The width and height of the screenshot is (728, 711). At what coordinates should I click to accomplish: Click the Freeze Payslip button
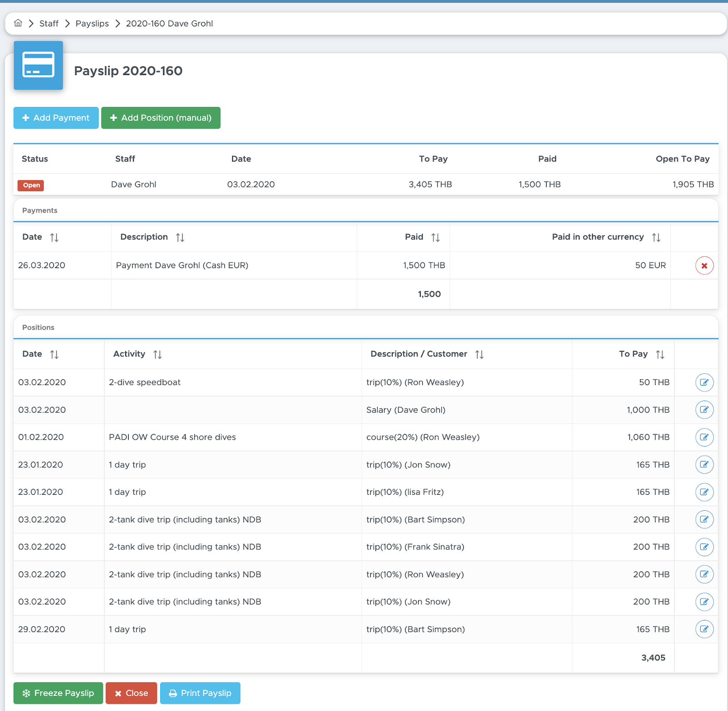[x=58, y=693]
